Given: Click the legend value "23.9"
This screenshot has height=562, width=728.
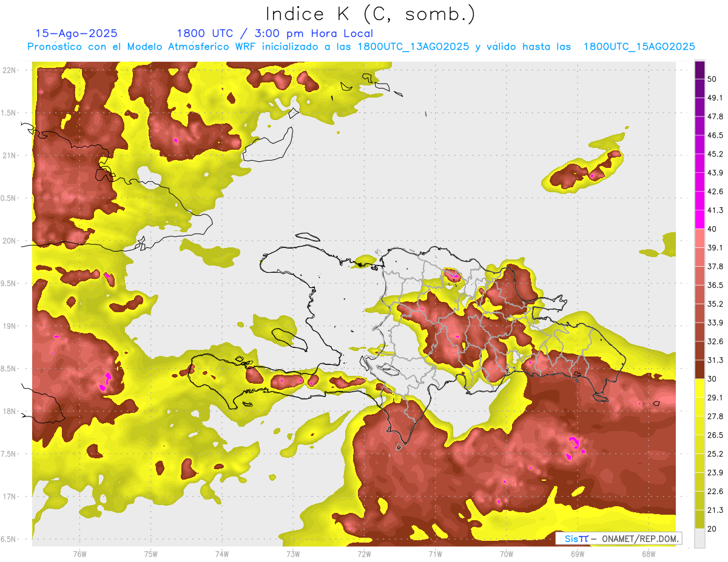Looking at the screenshot, I should pyautogui.click(x=715, y=473).
